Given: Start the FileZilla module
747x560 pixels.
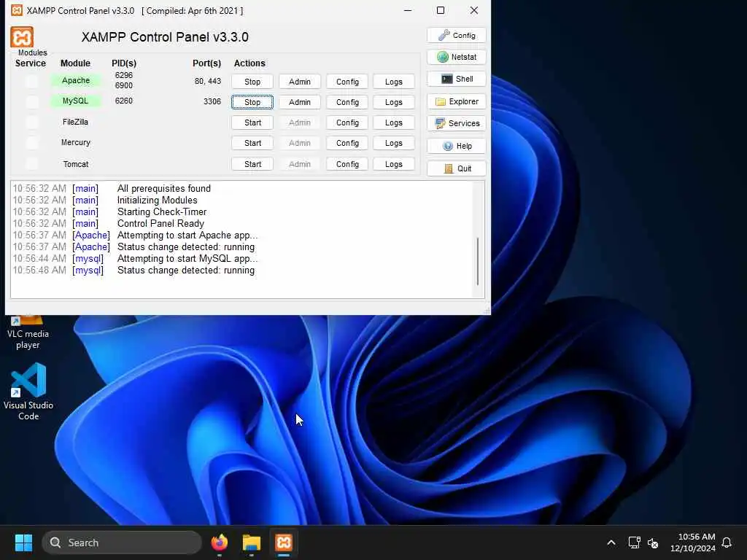Looking at the screenshot, I should 252,122.
